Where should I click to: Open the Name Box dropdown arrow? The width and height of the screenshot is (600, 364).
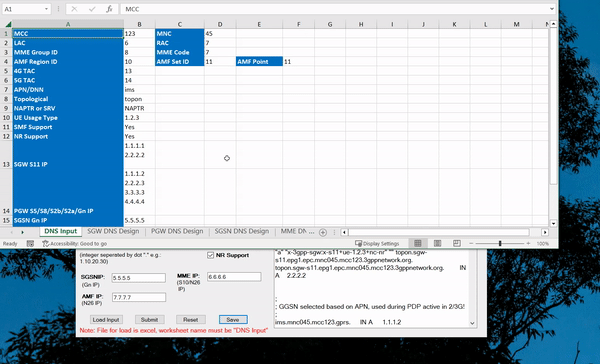pyautogui.click(x=46, y=9)
